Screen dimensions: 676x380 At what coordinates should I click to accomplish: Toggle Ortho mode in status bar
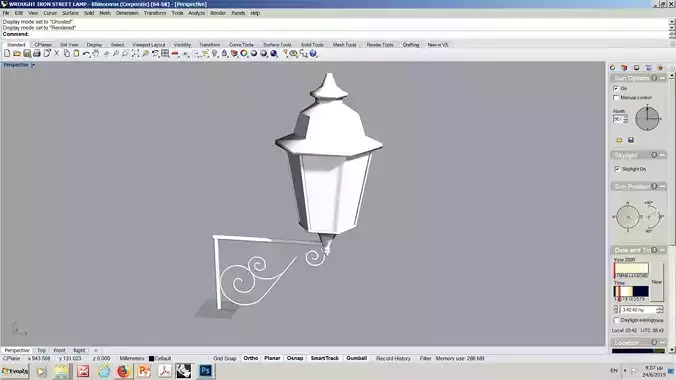251,358
